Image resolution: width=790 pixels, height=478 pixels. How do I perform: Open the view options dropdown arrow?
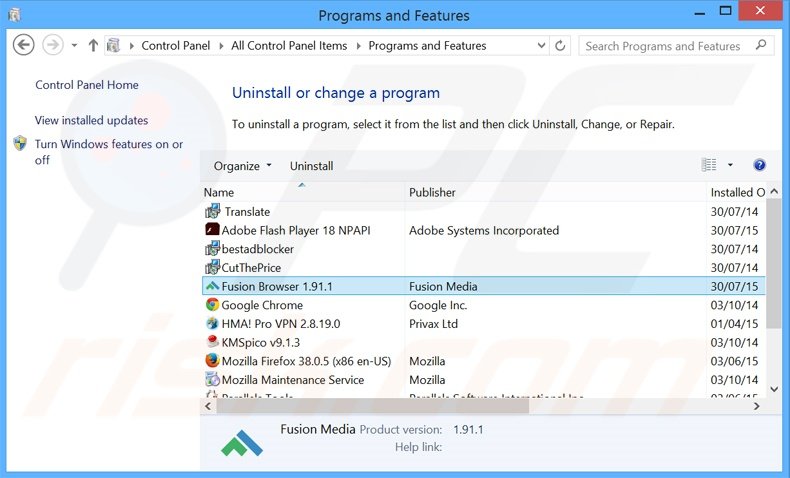tap(730, 165)
